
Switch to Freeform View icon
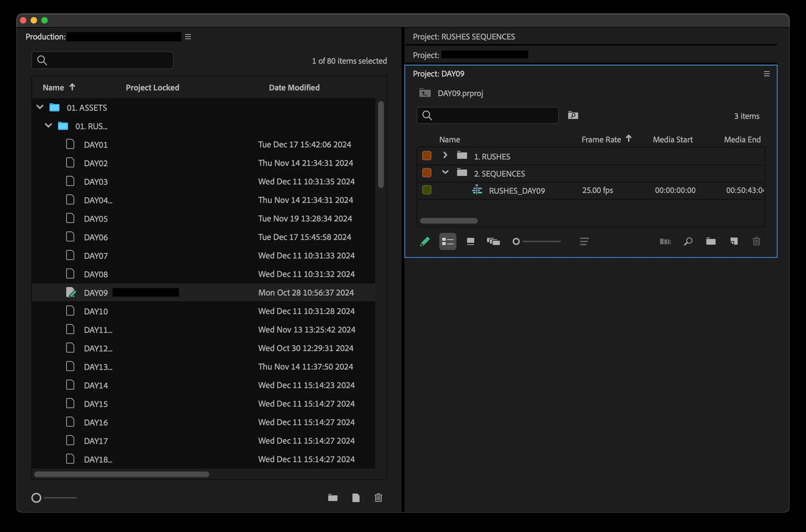click(x=493, y=242)
